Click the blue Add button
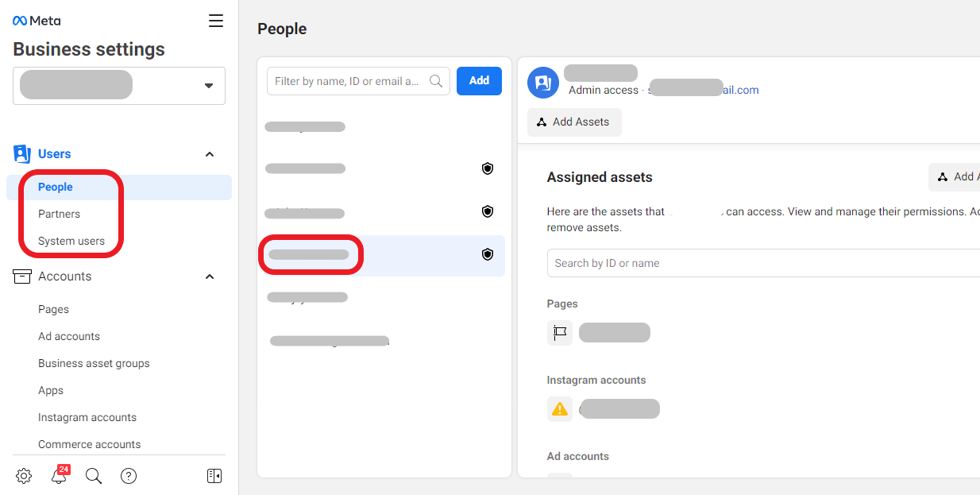Viewport: 980px width, 495px height. tap(479, 81)
